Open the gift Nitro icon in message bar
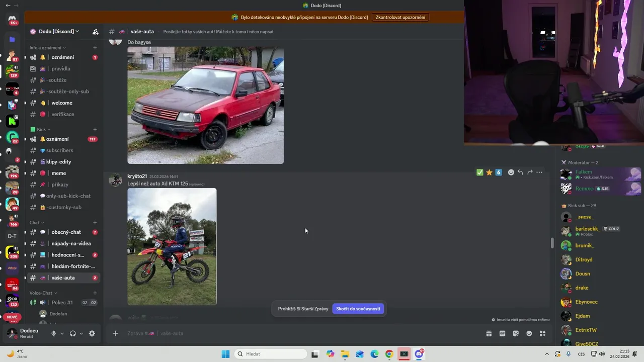This screenshot has width=644, height=362. (x=489, y=333)
